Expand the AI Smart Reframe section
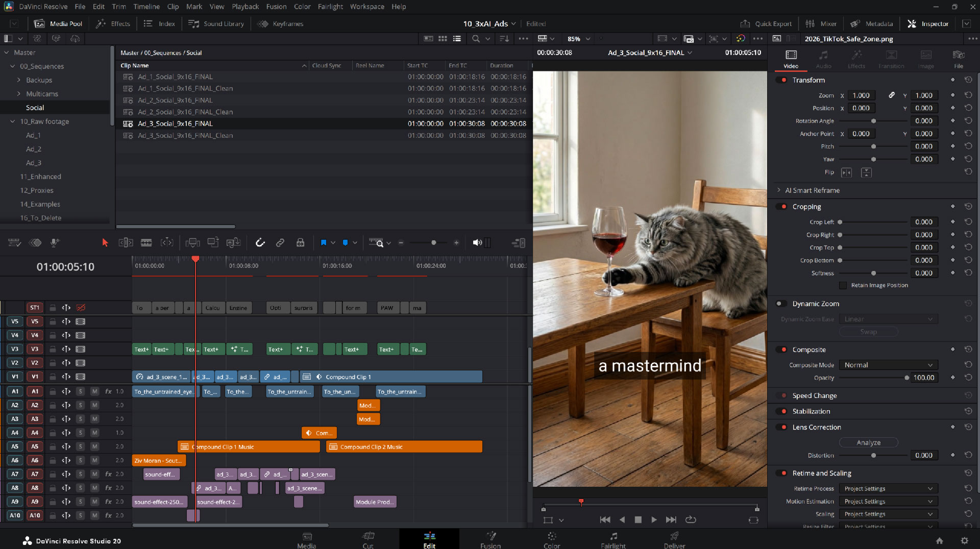This screenshot has height=549, width=980. point(779,190)
